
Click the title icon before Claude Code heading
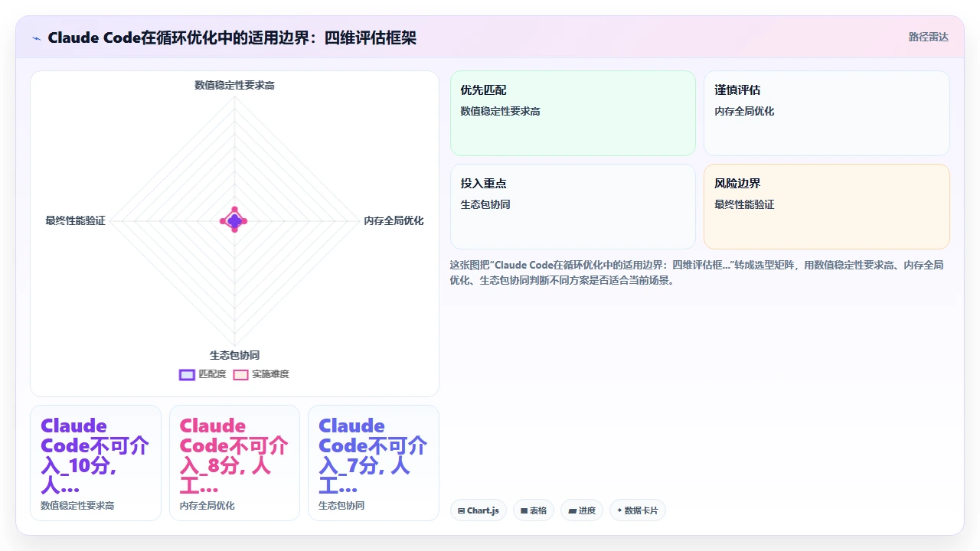pos(36,37)
